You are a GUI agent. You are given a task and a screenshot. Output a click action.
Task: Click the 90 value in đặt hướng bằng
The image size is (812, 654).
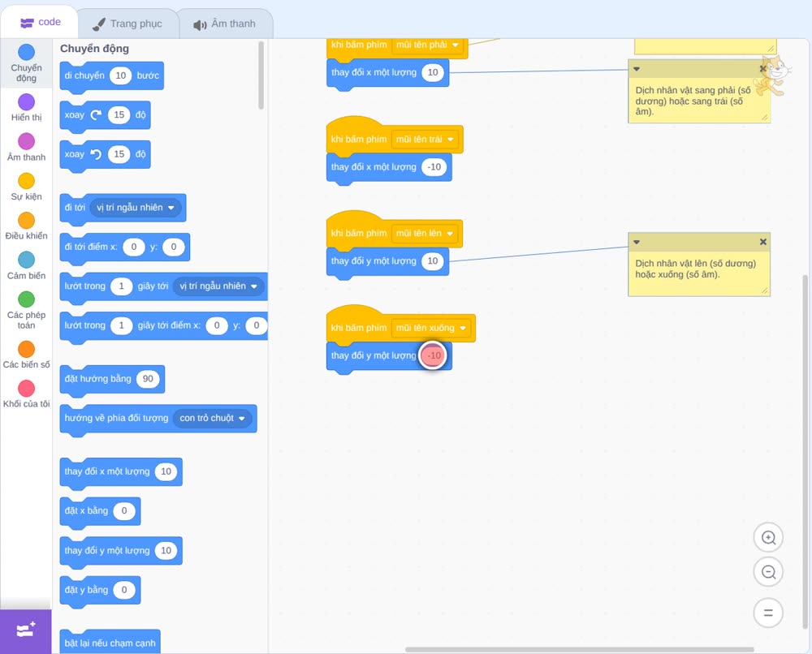(x=148, y=379)
